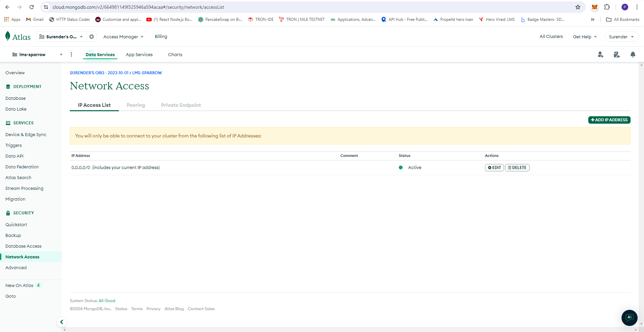The height and width of the screenshot is (332, 644).
Task: Switch to Data Services tab
Action: click(100, 54)
